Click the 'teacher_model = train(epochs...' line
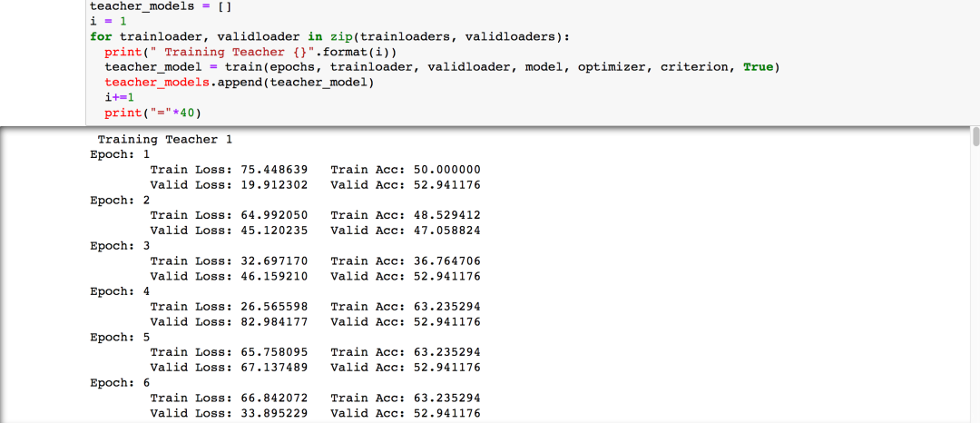Screen dimensions: 980x423 click(443, 66)
